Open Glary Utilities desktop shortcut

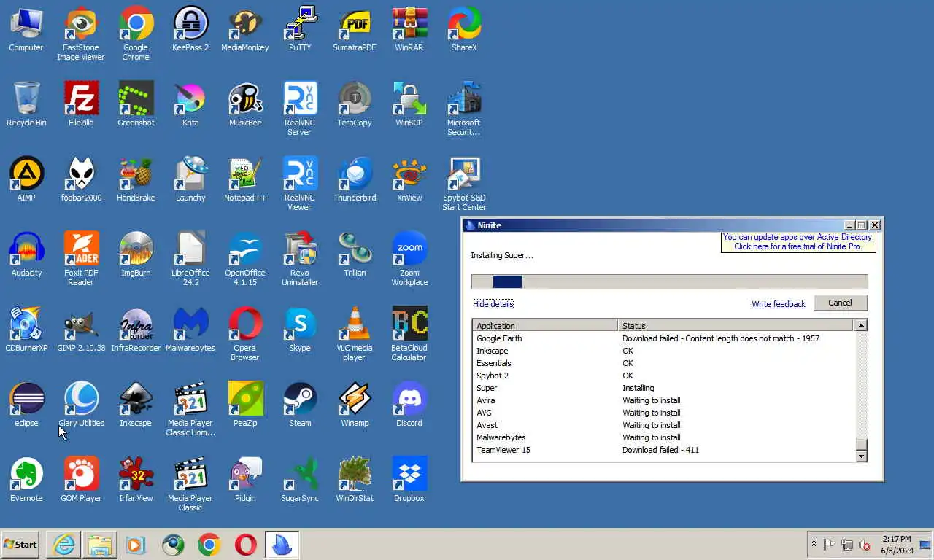coord(81,405)
